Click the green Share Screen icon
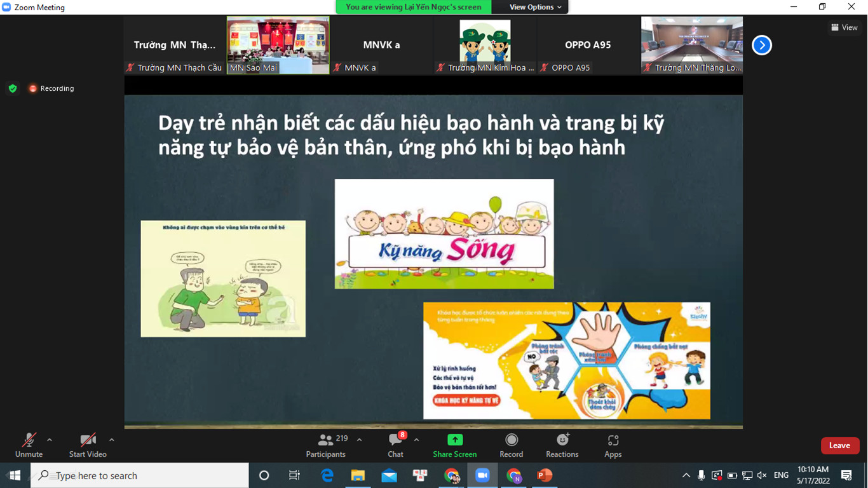The image size is (868, 488). click(455, 440)
